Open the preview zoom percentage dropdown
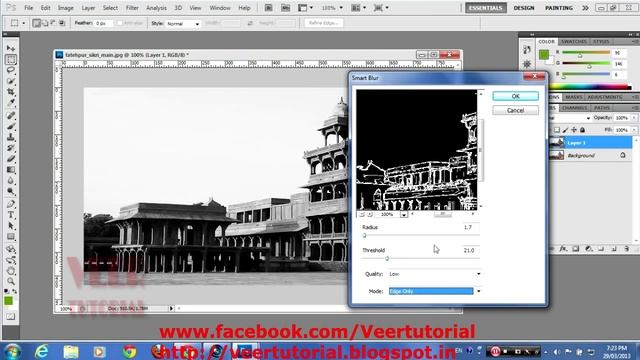Image resolution: width=640 pixels, height=360 pixels. [404, 214]
